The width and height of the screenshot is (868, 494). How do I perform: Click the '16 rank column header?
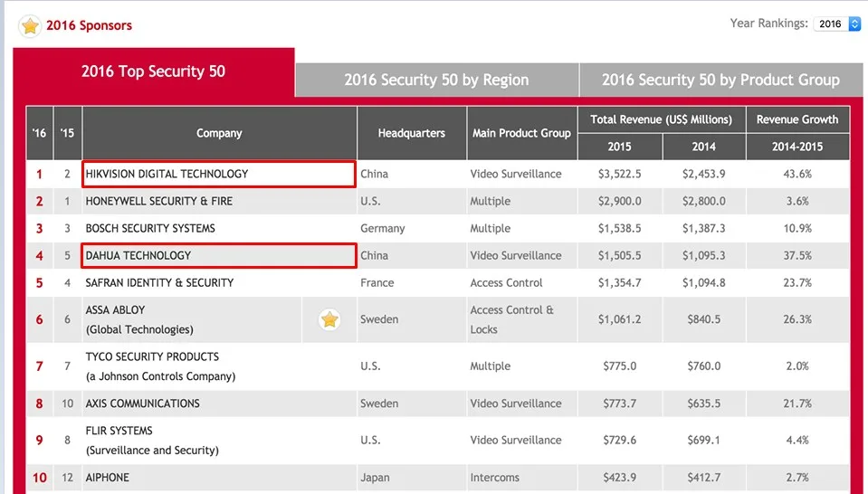pos(39,133)
